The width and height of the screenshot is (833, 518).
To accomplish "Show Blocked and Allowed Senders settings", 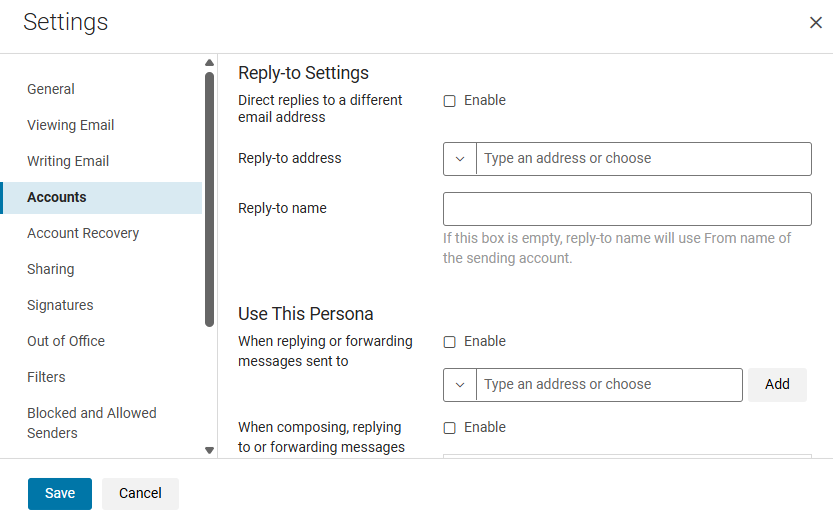I will coord(92,423).
